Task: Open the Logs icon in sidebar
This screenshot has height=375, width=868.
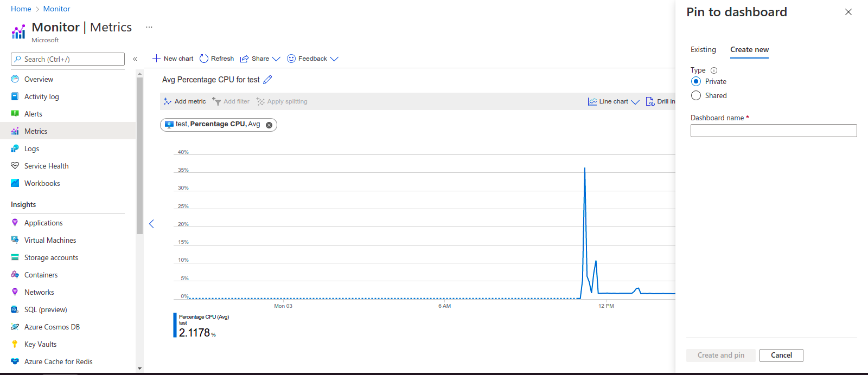Action: coord(15,148)
